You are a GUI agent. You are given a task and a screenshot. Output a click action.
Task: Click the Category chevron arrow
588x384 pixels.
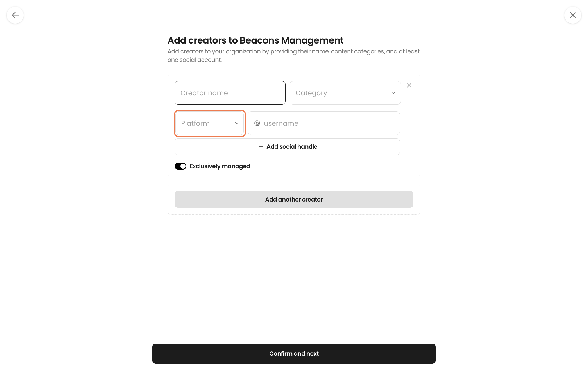(x=394, y=93)
